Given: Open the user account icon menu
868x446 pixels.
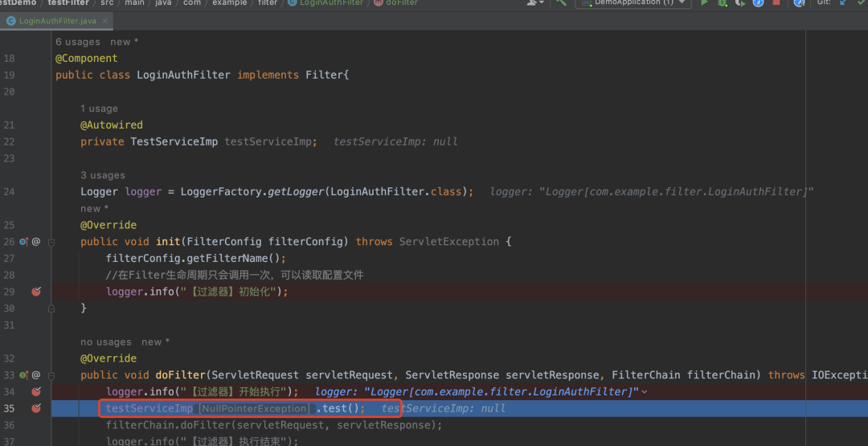Looking at the screenshot, I should click(x=535, y=2).
